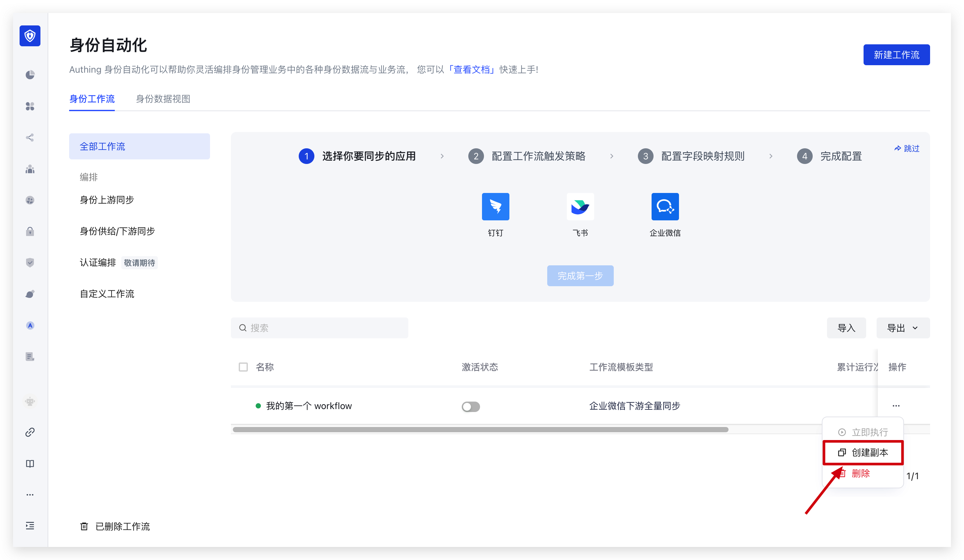Click the lock icon in left sidebar
This screenshot has height=560, width=964.
point(30,232)
